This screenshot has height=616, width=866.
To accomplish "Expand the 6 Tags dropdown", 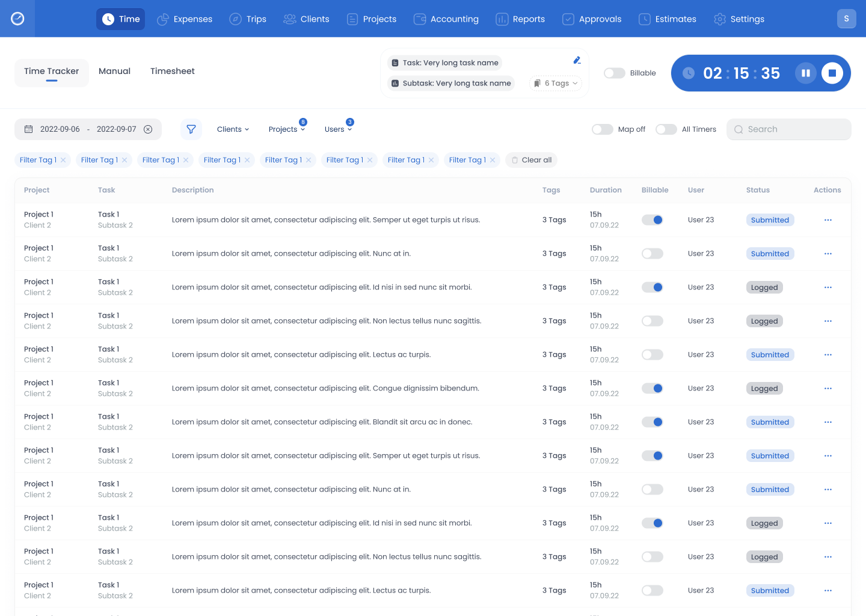I will (x=556, y=84).
